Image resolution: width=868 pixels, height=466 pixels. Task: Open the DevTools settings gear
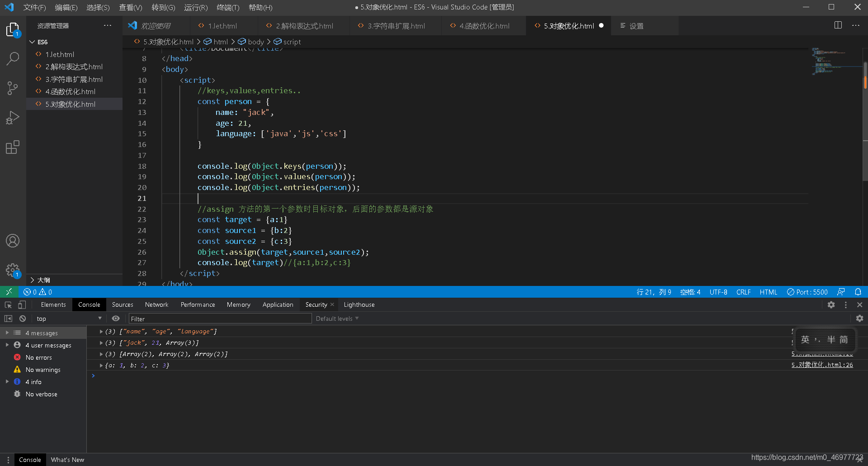click(x=831, y=304)
